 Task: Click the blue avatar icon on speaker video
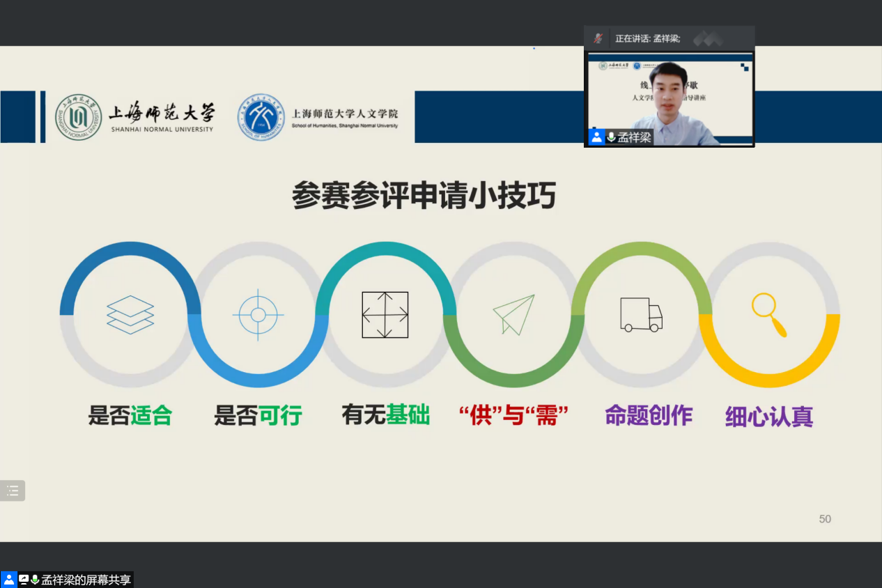coord(596,137)
